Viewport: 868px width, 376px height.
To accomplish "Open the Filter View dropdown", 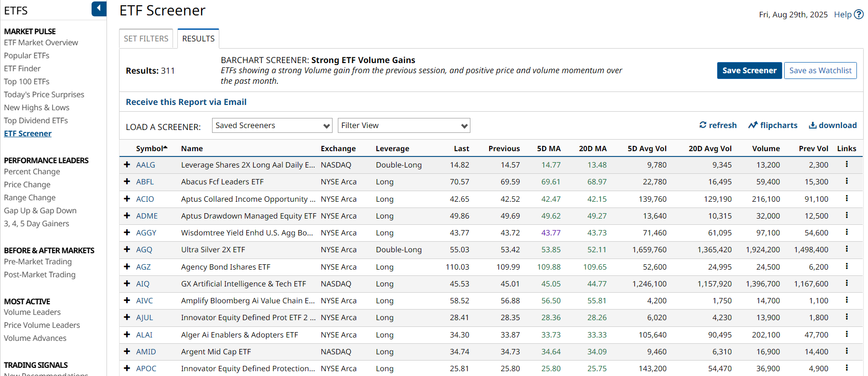I will [x=404, y=126].
